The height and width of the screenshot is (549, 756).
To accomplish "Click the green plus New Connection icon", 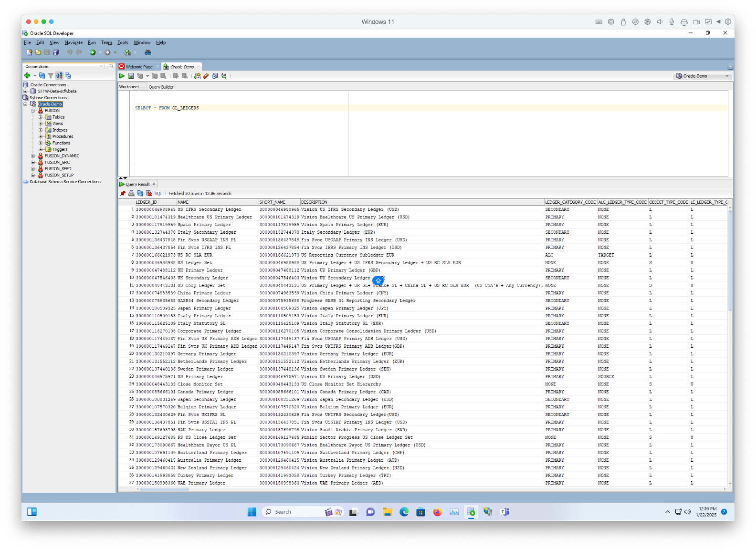I will click(x=27, y=75).
